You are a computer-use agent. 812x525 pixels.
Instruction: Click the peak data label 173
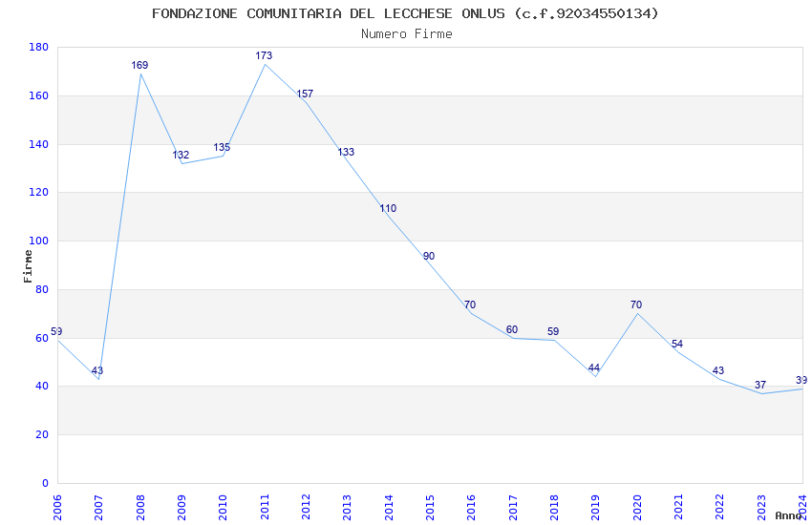pos(264,55)
